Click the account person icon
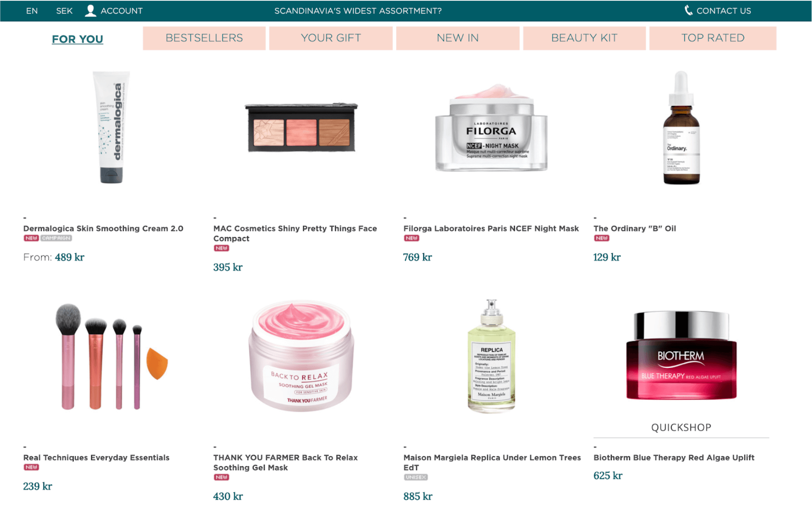 coord(90,11)
